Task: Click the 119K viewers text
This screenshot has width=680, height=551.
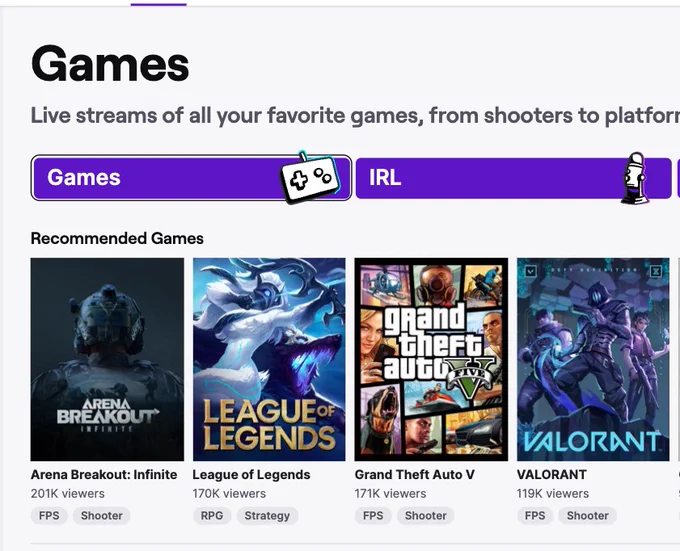Action: tap(553, 494)
